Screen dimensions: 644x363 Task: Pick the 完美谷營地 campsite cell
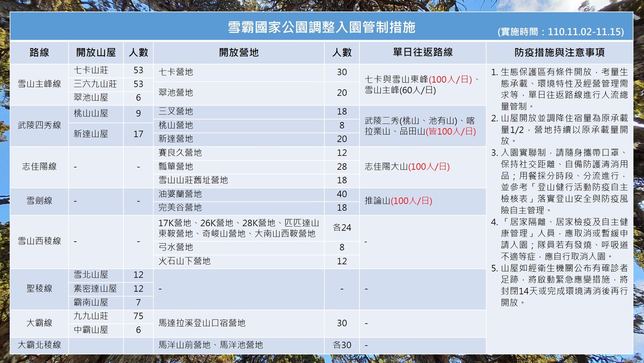pos(239,208)
